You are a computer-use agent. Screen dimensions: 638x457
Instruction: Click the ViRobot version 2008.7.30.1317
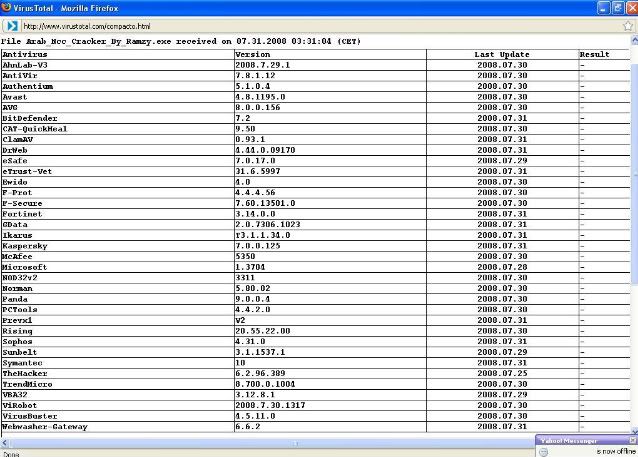click(270, 406)
